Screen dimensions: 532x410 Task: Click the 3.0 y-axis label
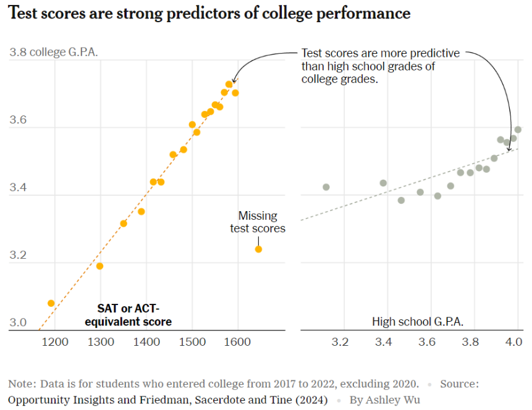click(x=18, y=322)
